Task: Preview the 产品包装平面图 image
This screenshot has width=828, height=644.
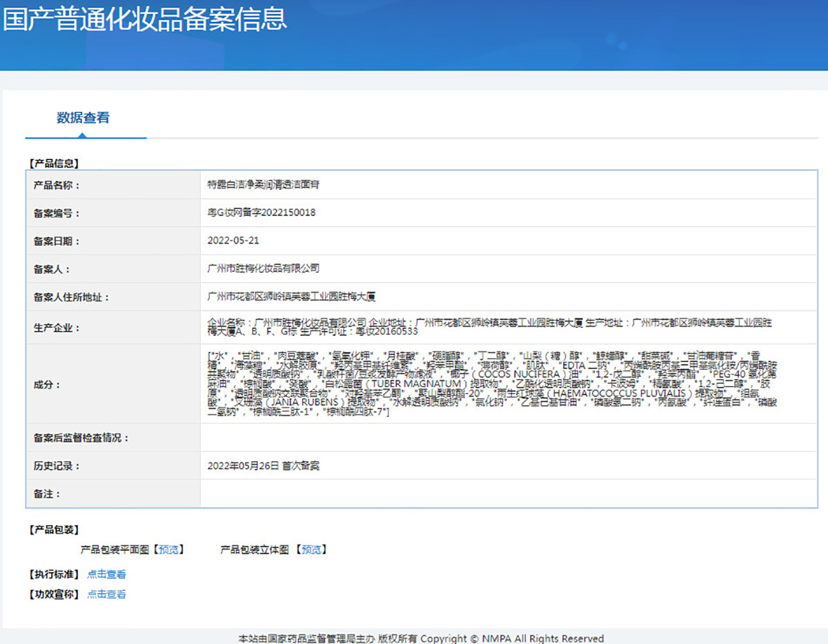Action: pyautogui.click(x=168, y=549)
